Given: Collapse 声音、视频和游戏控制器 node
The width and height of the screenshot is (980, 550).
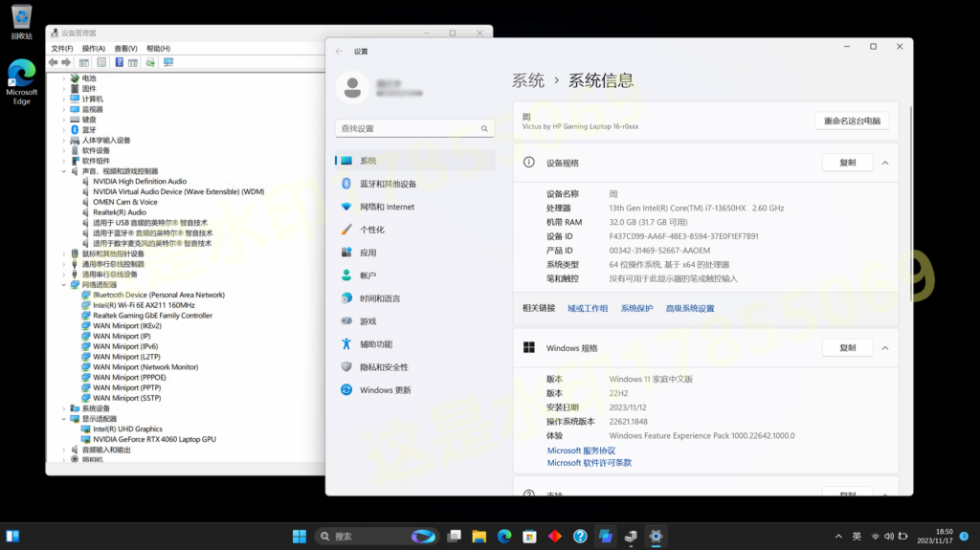Looking at the screenshot, I should pyautogui.click(x=64, y=171).
